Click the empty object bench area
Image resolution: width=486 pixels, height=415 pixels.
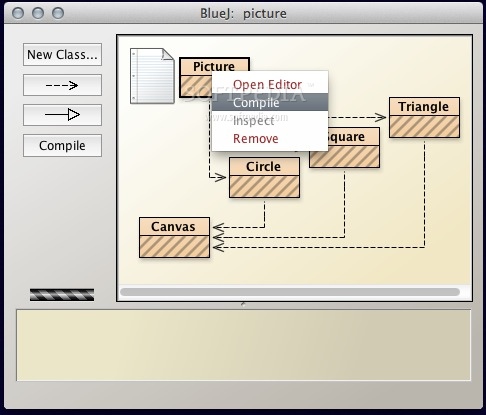[x=243, y=345]
